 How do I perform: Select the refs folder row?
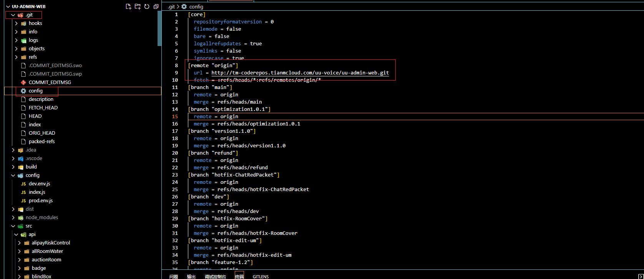83,57
